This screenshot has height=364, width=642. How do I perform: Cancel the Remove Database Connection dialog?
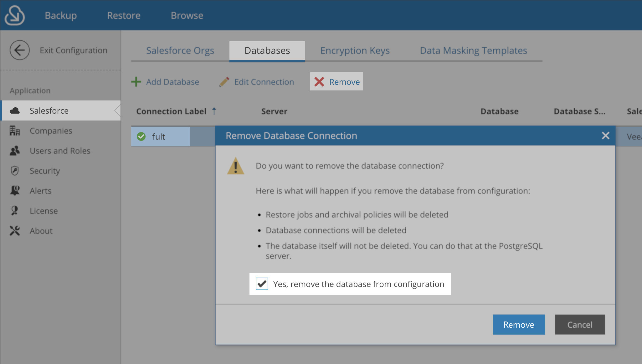(x=579, y=325)
